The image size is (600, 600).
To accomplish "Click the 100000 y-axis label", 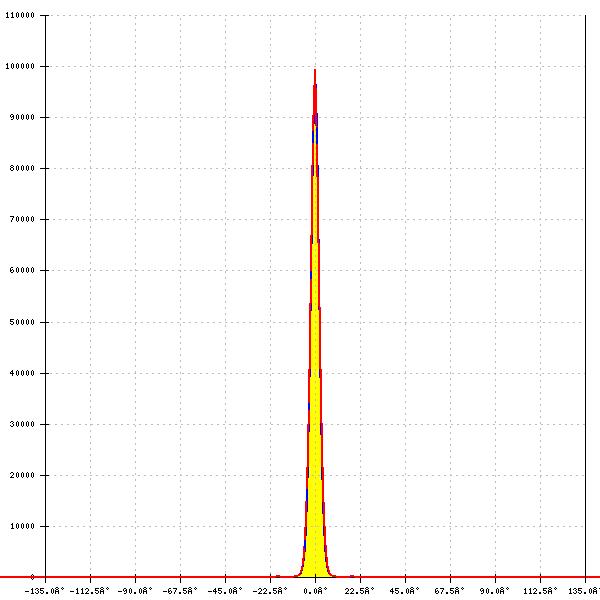I will tap(20, 66).
